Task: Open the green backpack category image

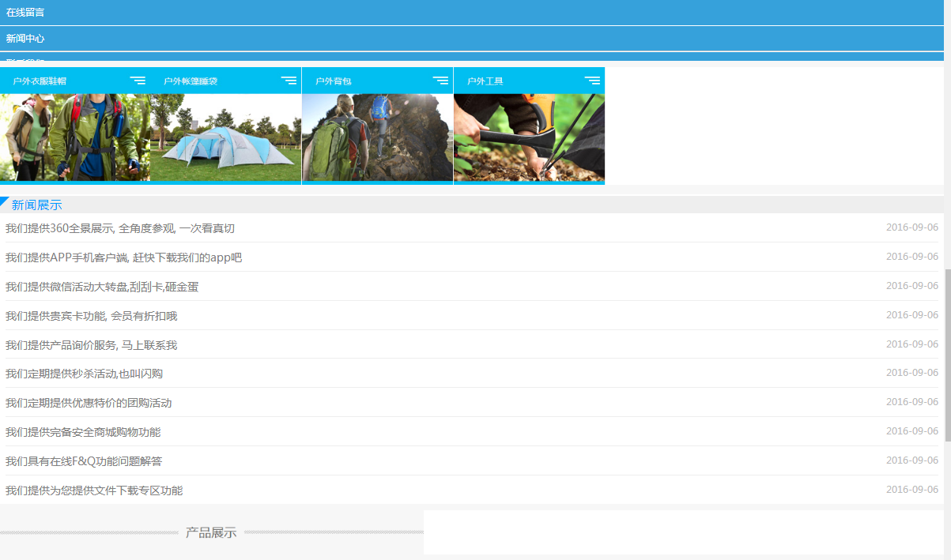Action: coord(377,137)
